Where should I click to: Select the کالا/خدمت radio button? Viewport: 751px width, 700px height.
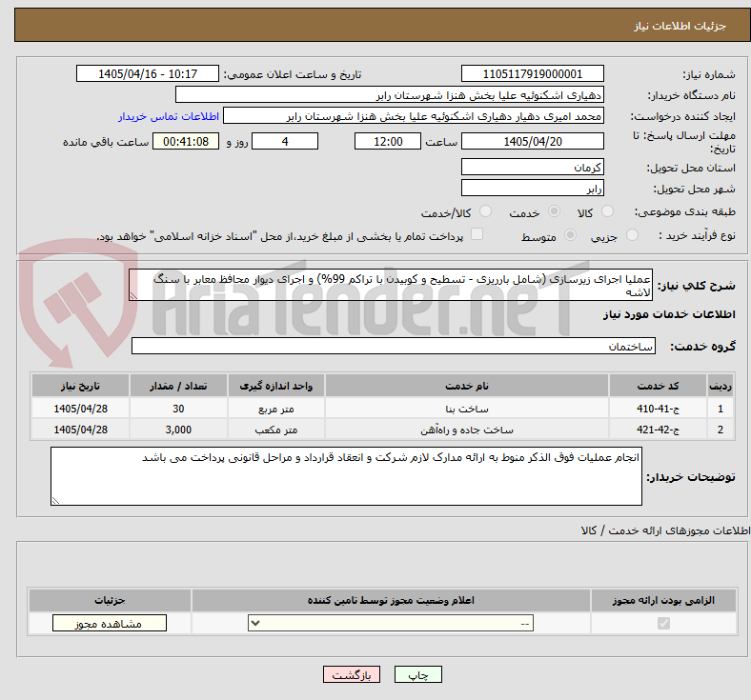485,211
